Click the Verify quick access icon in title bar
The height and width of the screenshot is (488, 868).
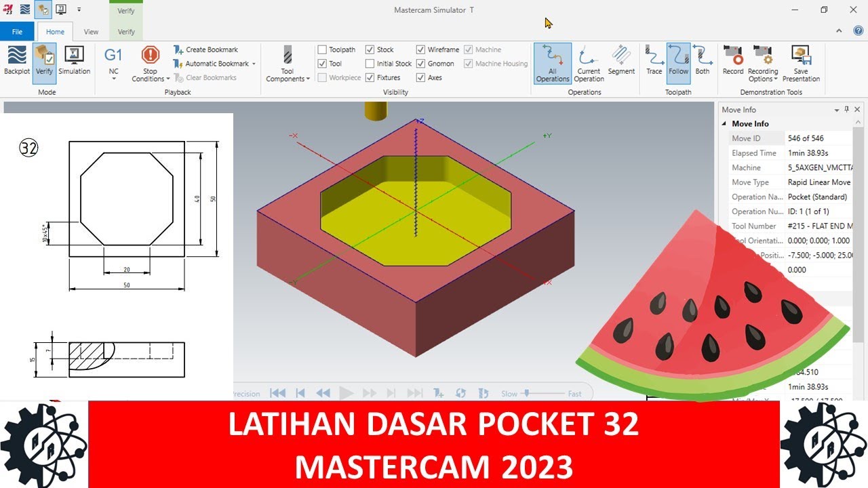click(43, 9)
